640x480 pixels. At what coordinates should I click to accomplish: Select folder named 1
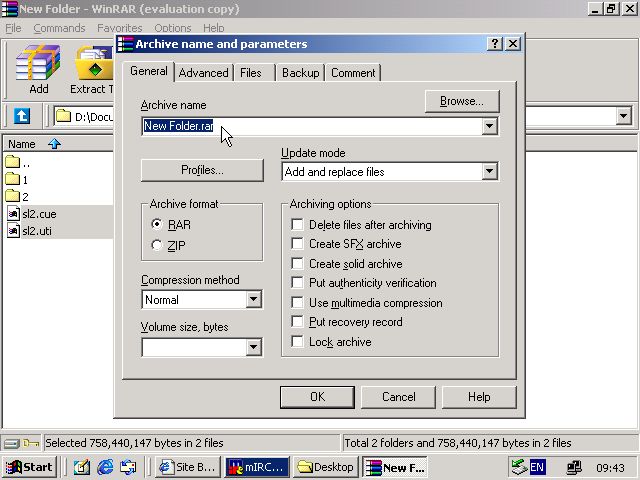17,180
